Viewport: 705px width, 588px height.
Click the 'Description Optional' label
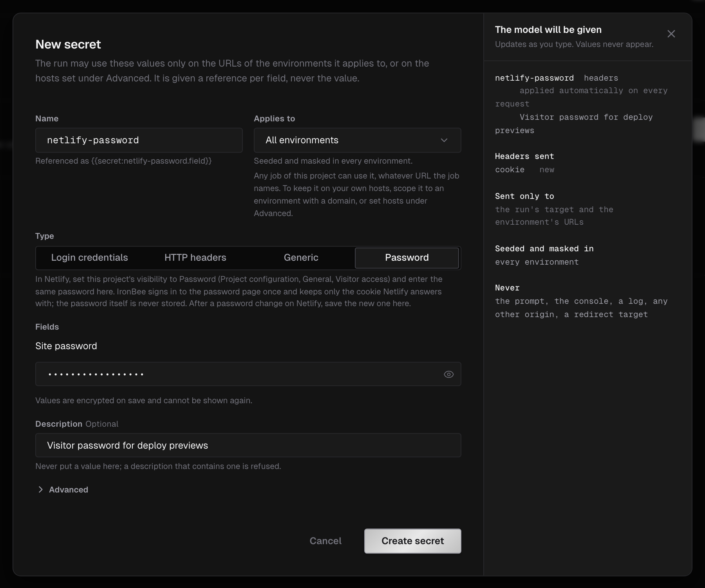coord(77,424)
